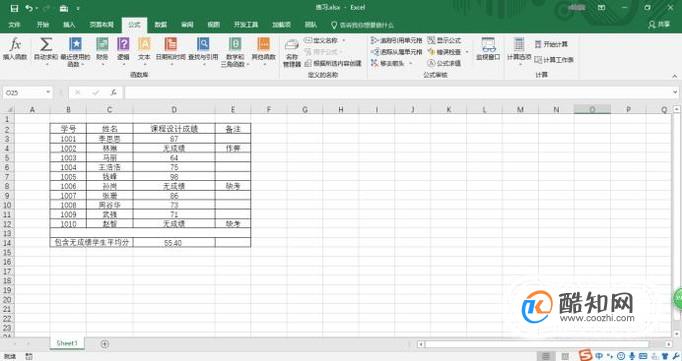Select column header D
682x361 pixels.
pyautogui.click(x=174, y=110)
